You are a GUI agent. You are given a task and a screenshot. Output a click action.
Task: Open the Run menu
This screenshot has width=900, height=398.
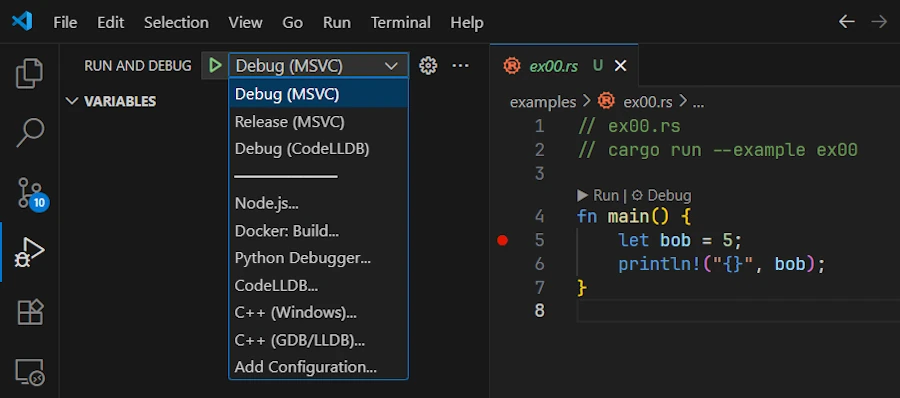tap(336, 22)
